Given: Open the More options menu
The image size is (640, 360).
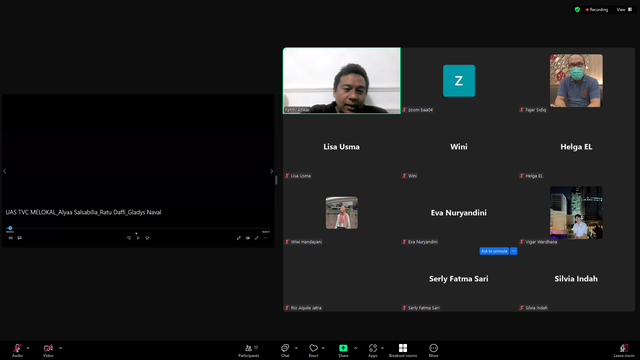Looking at the screenshot, I should pyautogui.click(x=433, y=350).
